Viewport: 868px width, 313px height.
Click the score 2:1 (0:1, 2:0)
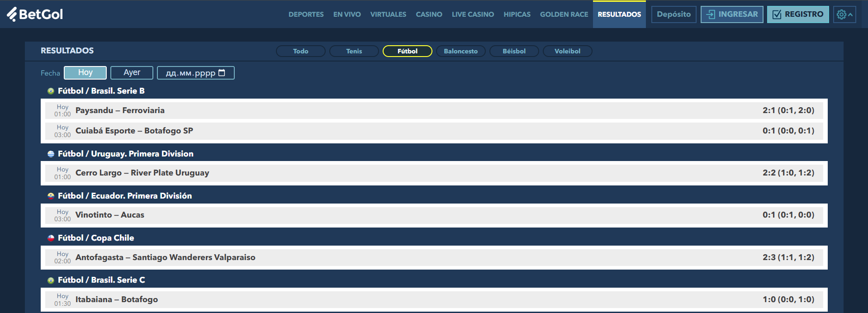(788, 110)
